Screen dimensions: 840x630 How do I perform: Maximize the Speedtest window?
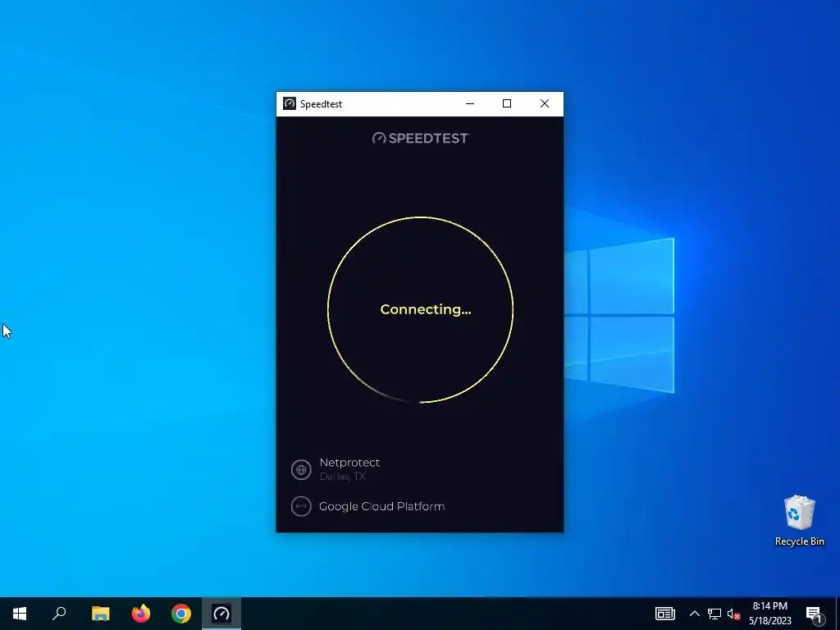507,103
